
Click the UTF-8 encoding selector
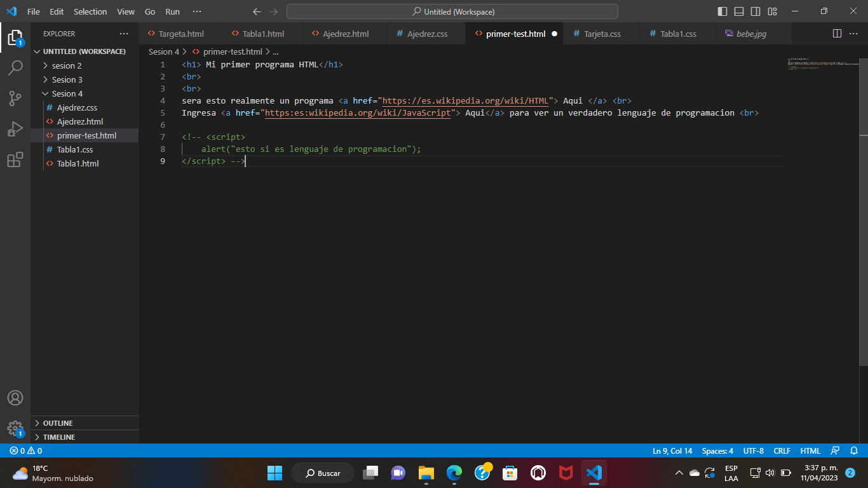(x=754, y=451)
